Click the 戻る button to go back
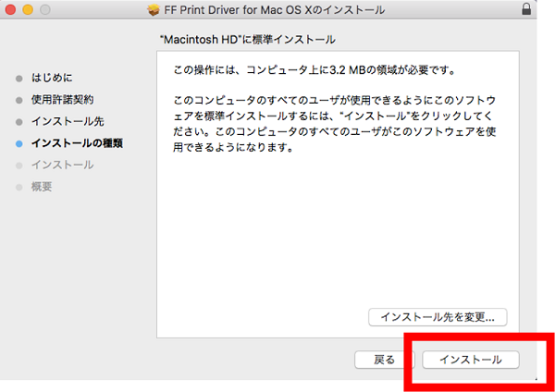This screenshot has height=392, width=555. [385, 360]
